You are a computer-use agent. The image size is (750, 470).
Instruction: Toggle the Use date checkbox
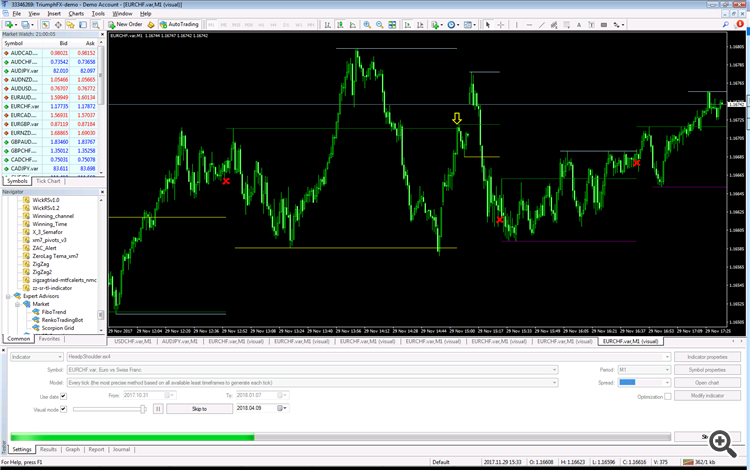[63, 396]
